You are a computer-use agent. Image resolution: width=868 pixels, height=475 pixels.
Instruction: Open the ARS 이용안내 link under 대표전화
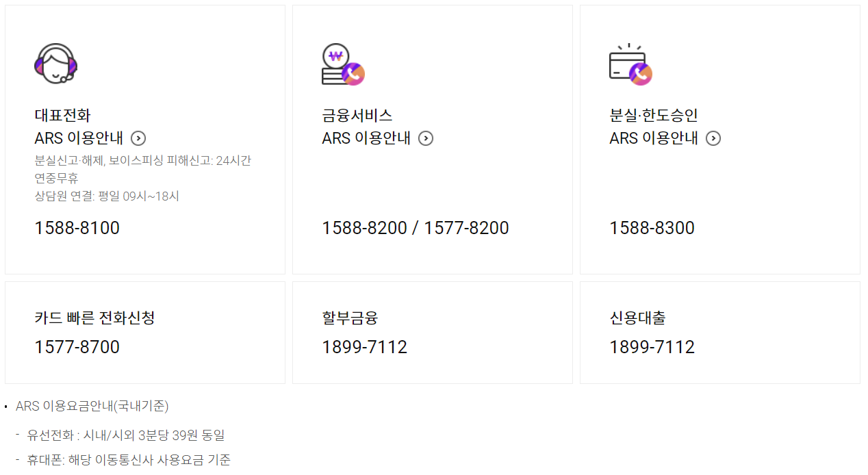click(79, 138)
